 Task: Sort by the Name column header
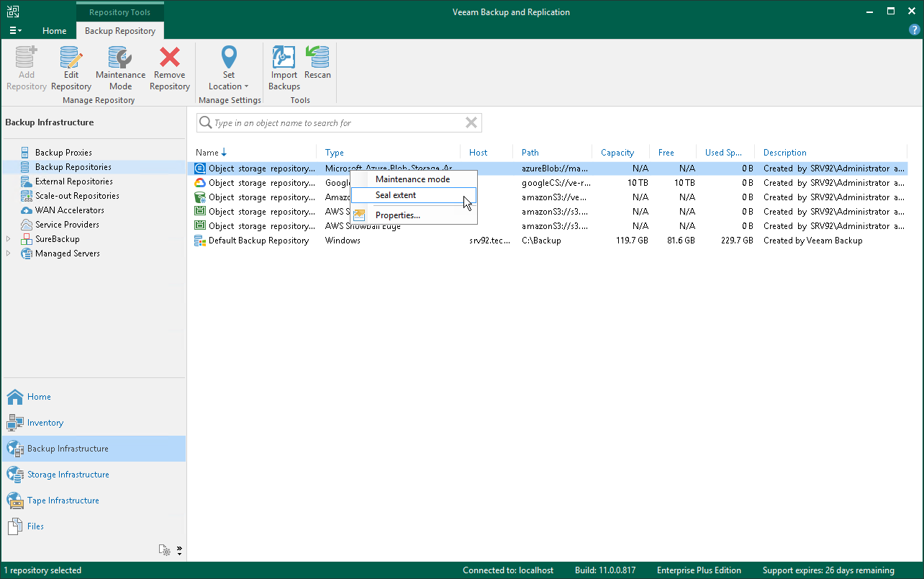[x=211, y=153]
